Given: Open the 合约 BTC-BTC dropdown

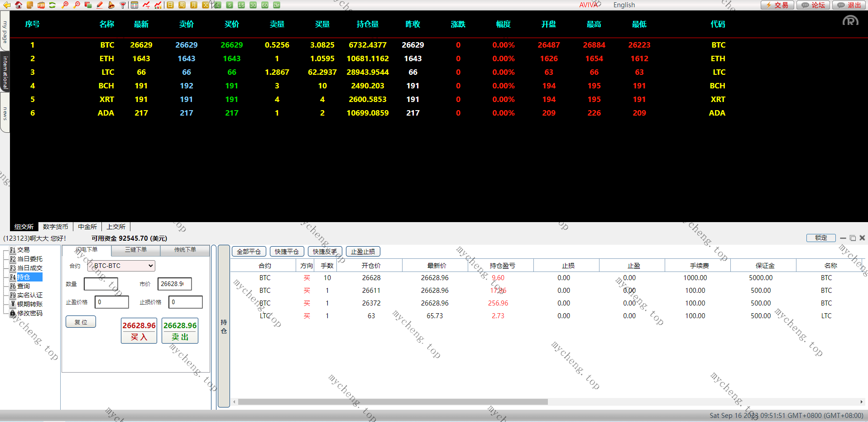Looking at the screenshot, I should pos(121,266).
